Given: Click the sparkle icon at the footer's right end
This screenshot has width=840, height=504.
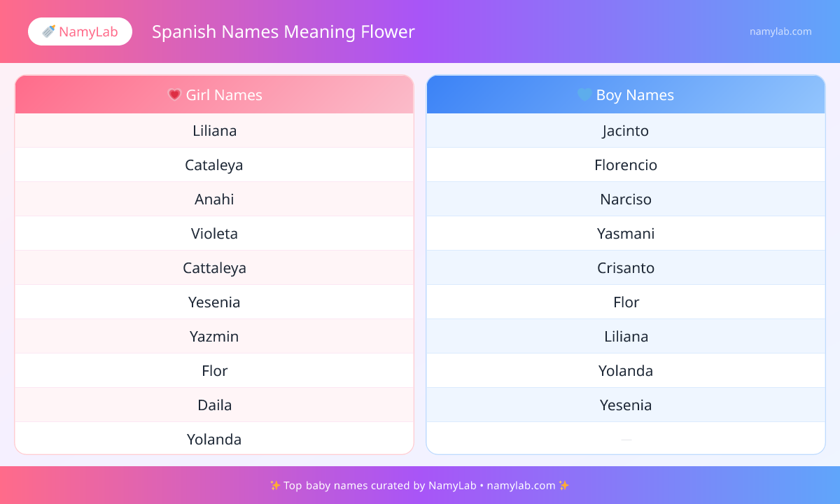Looking at the screenshot, I should click(x=564, y=485).
